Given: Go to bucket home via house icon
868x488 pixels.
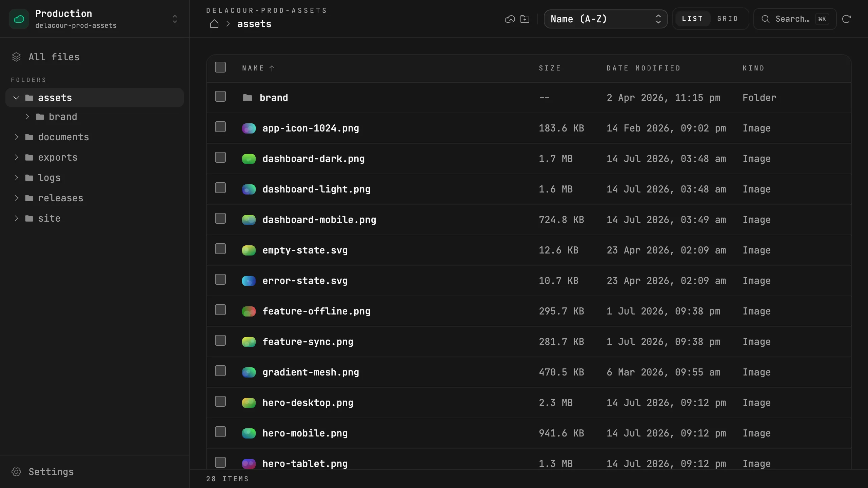Looking at the screenshot, I should (x=214, y=24).
